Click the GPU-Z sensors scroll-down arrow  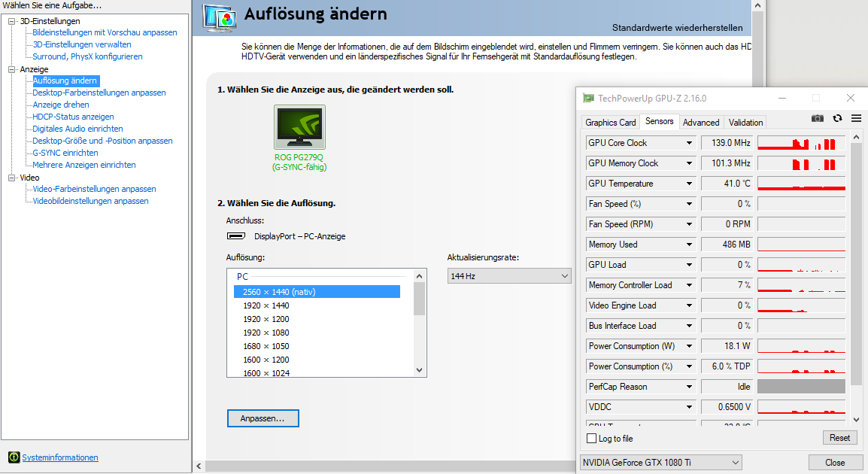tap(856, 419)
